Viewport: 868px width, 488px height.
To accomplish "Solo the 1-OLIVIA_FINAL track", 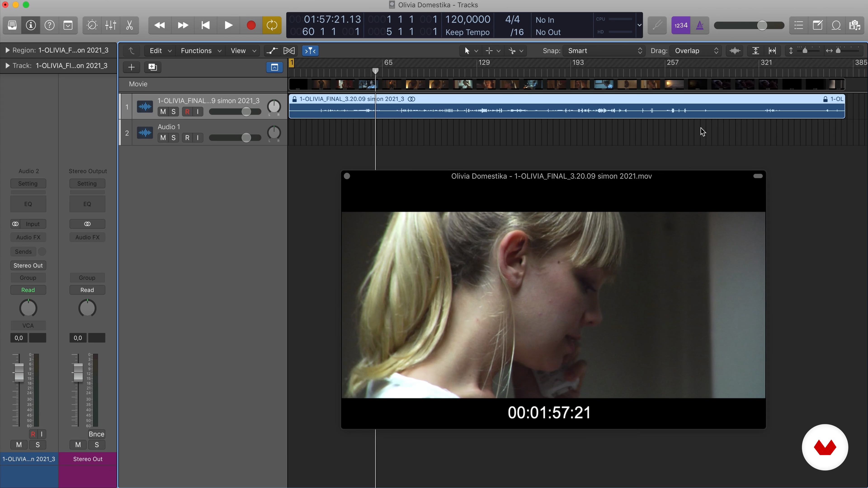I will coord(174,112).
